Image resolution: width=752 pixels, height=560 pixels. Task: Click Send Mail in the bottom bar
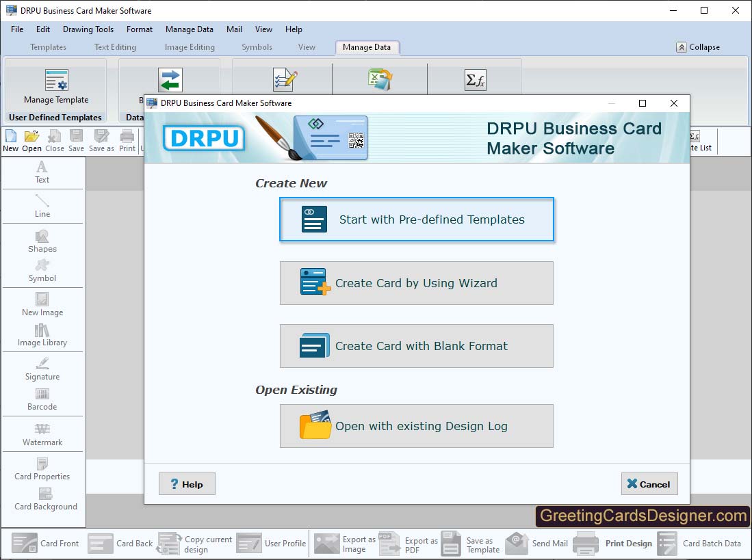point(536,543)
